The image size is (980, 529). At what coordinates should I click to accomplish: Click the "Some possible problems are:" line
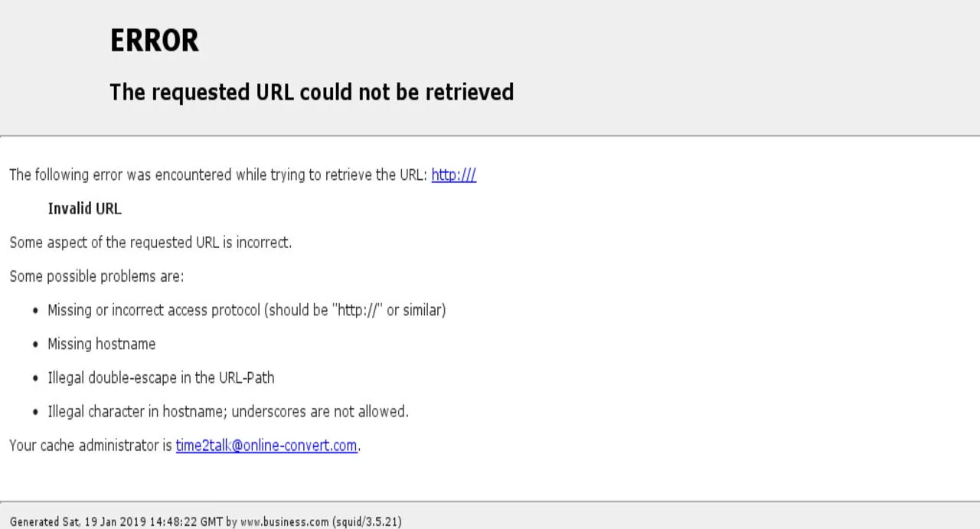[x=96, y=276]
